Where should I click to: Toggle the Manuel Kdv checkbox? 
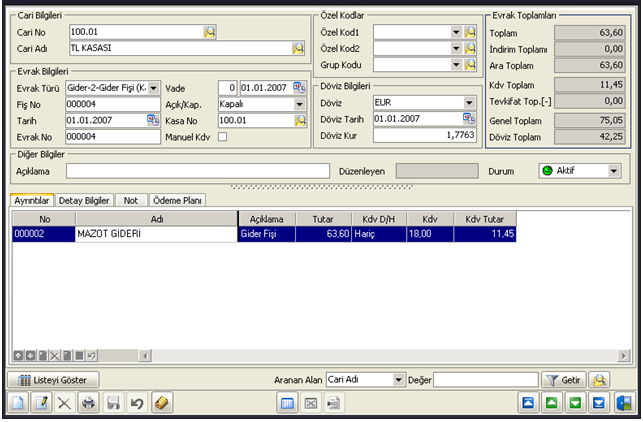tap(223, 137)
